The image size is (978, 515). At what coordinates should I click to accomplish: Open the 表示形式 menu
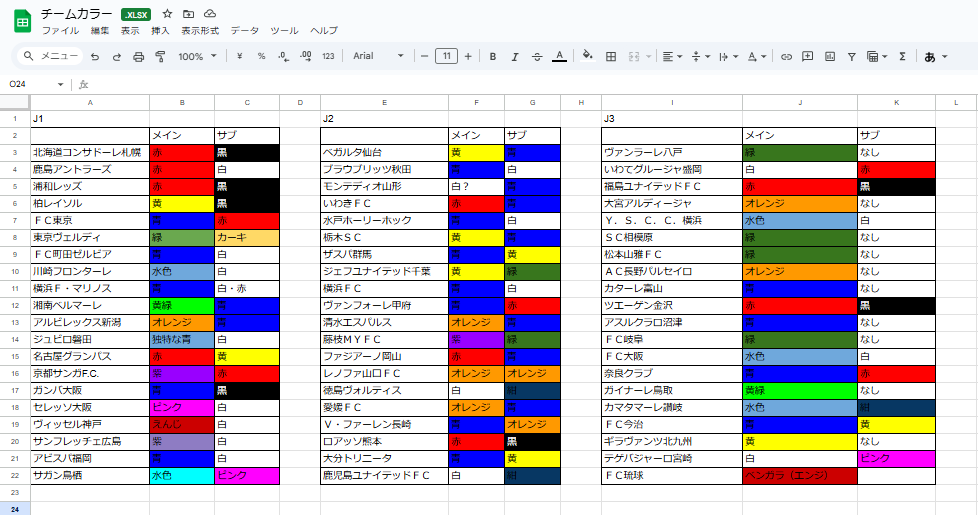[199, 31]
